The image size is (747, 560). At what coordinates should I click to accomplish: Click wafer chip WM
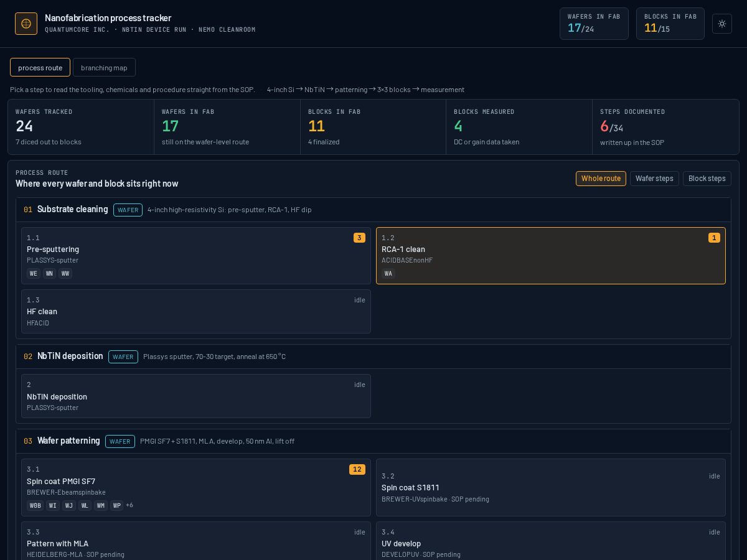[x=101, y=505]
